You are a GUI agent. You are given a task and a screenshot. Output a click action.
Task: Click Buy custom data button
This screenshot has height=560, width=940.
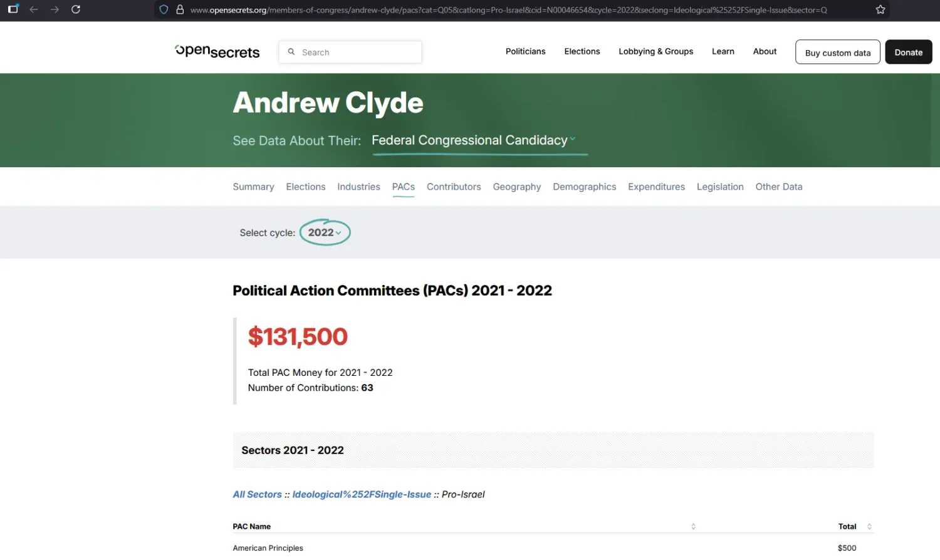(x=838, y=52)
